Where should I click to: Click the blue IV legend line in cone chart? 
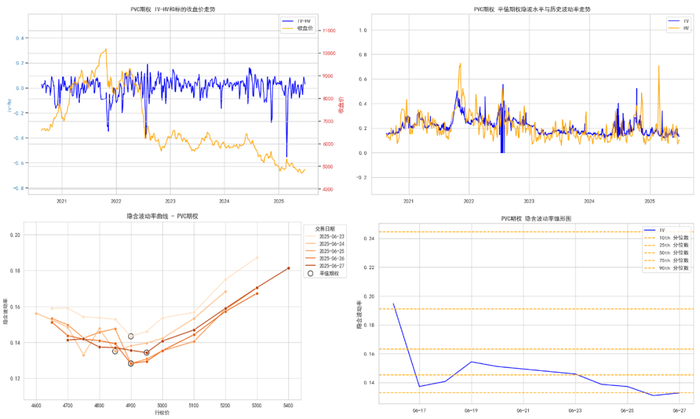[650, 230]
